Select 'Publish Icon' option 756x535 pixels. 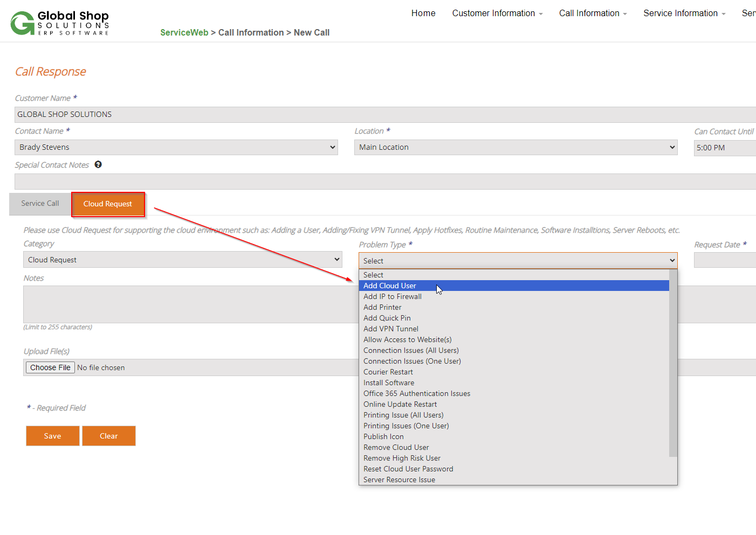[x=514, y=436]
